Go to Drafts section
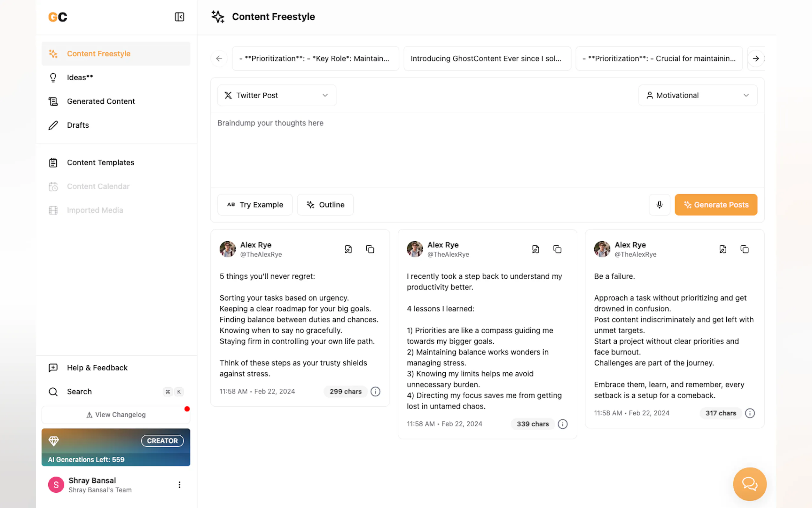812x508 pixels. pyautogui.click(x=78, y=125)
